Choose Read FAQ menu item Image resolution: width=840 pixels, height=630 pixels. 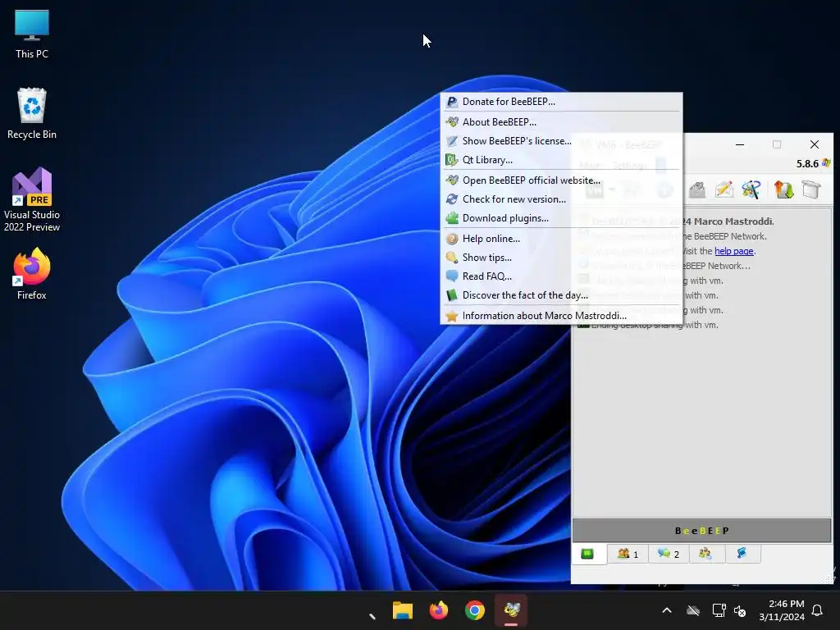(561, 276)
